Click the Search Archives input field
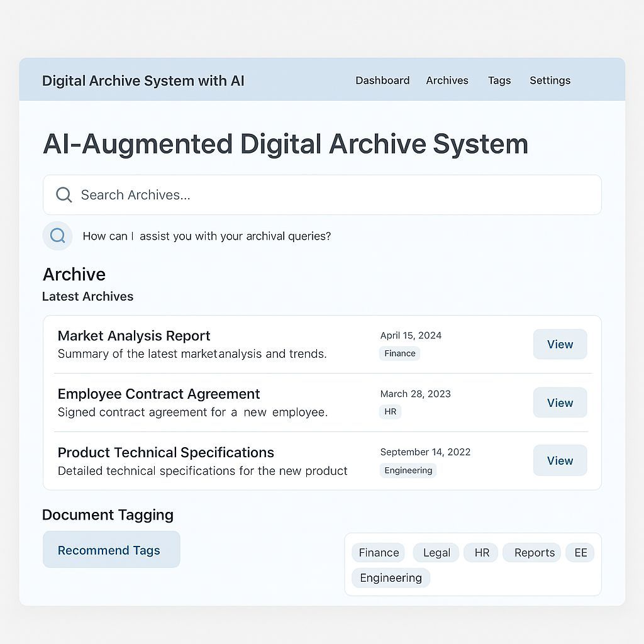The width and height of the screenshot is (644, 644). click(x=333, y=195)
